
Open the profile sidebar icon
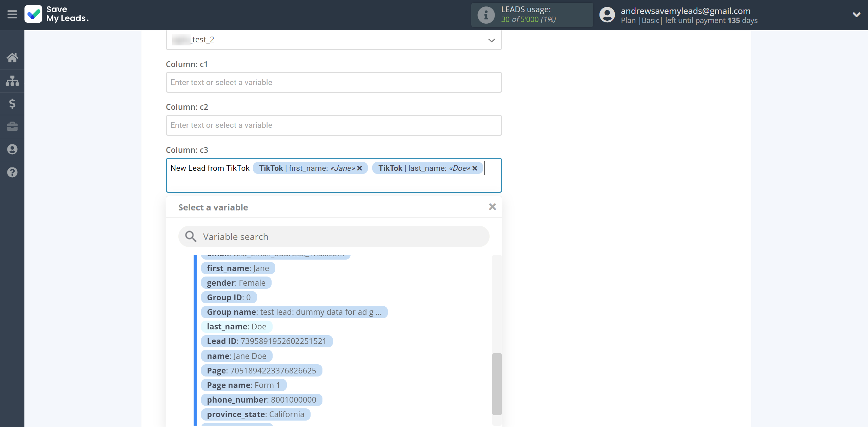12,149
